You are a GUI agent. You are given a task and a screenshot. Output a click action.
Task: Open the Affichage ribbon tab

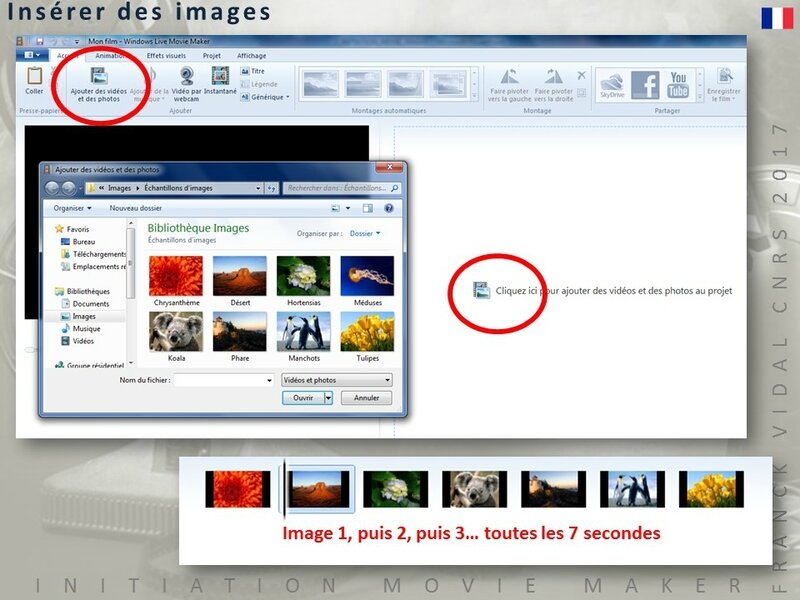pyautogui.click(x=251, y=56)
